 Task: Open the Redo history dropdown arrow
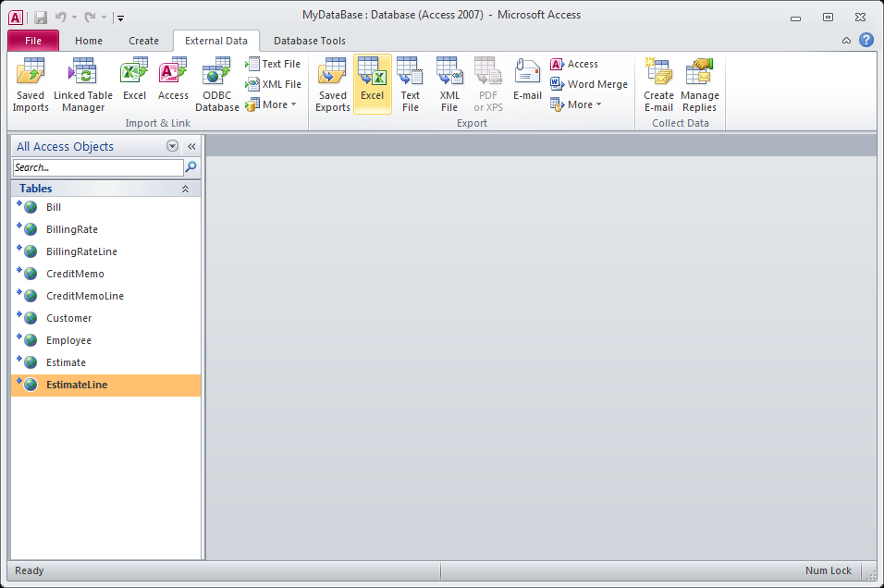coord(104,18)
